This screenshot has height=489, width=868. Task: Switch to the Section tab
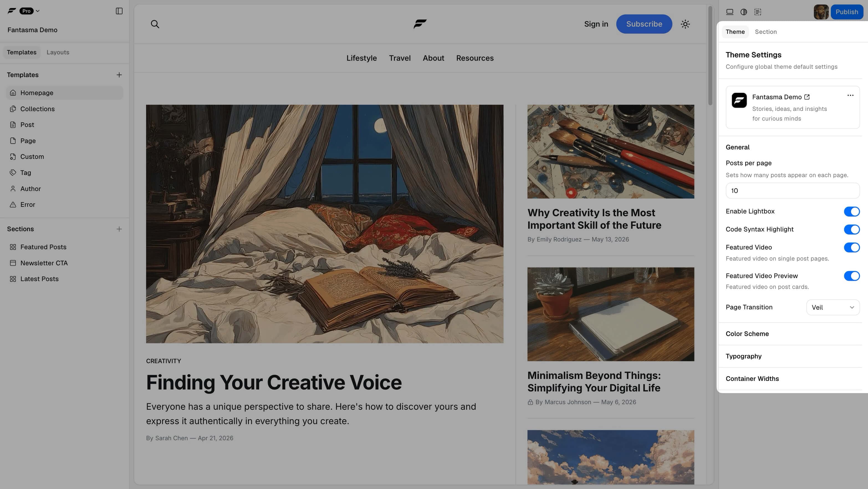tap(765, 32)
